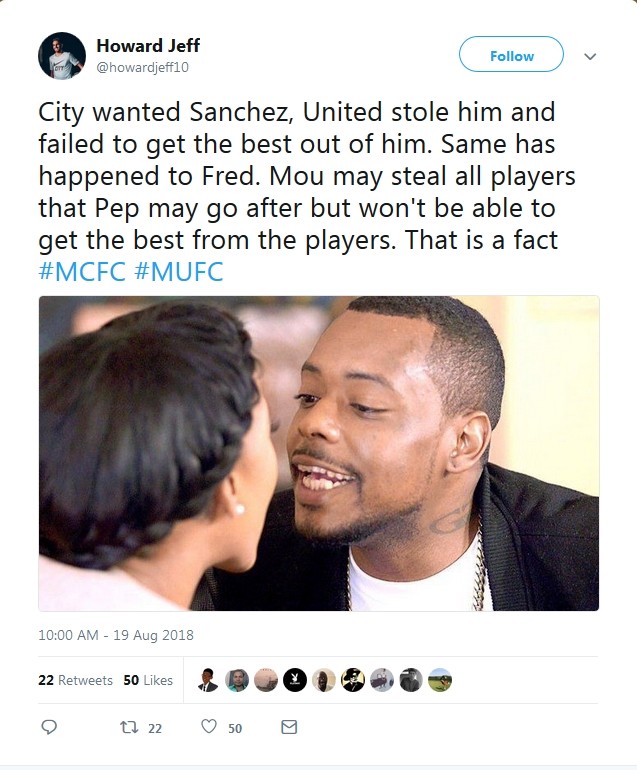Click the Howard Jeff display name
Image resolution: width=637 pixels, height=770 pixels.
pyautogui.click(x=148, y=46)
